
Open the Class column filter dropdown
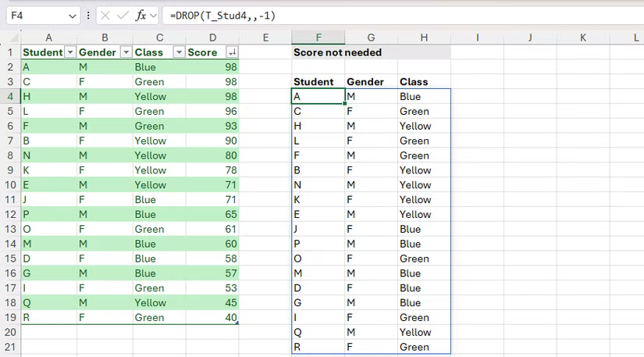[179, 52]
